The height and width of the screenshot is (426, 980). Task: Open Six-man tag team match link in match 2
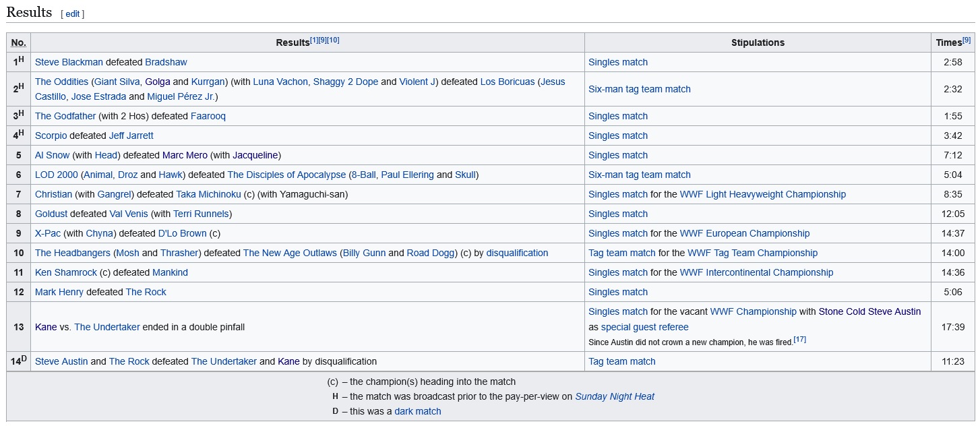point(640,89)
